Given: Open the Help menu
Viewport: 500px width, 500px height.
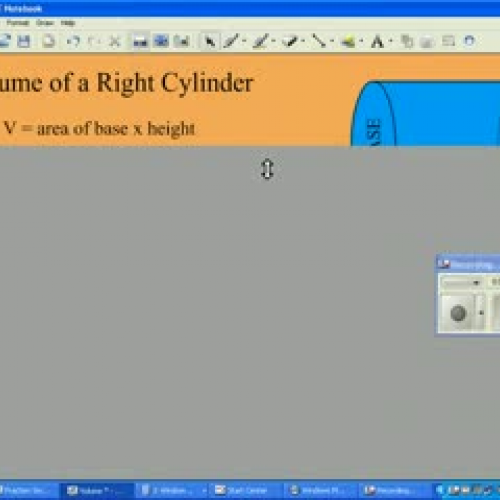Looking at the screenshot, I should click(x=68, y=23).
